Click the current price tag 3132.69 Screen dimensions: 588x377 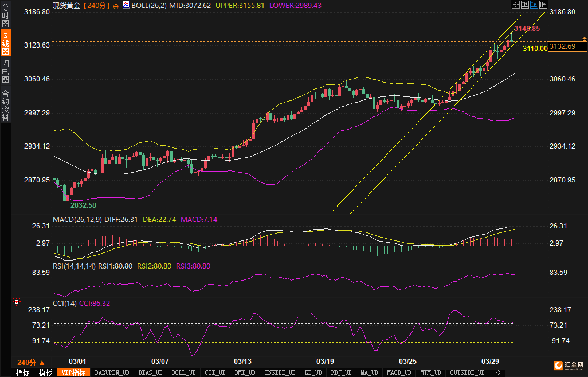pyautogui.click(x=567, y=46)
